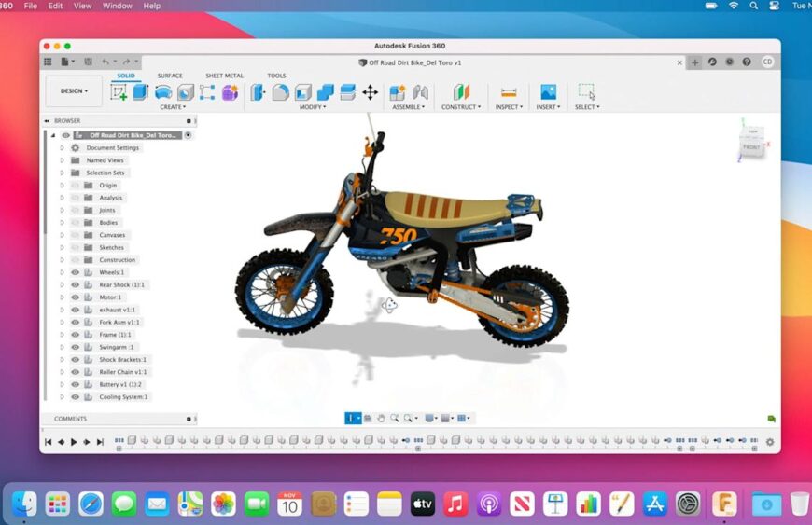Select the Move/Copy tool
Image resolution: width=812 pixels, height=525 pixels.
370,92
